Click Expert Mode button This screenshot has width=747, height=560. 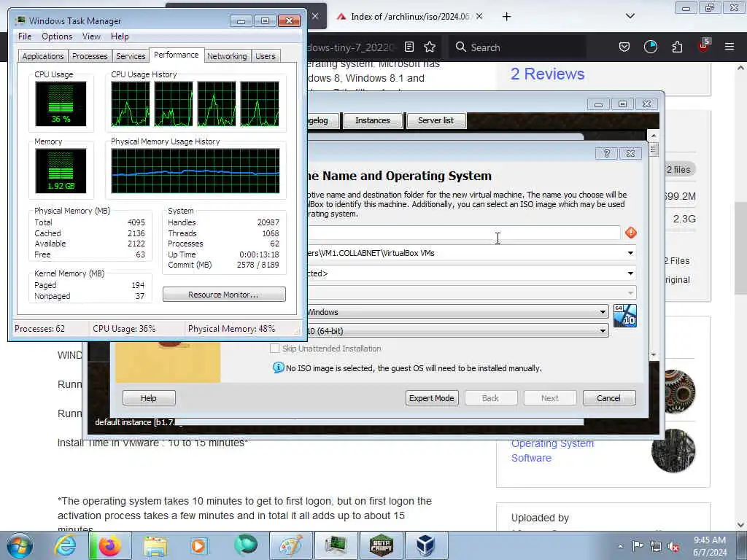(432, 398)
